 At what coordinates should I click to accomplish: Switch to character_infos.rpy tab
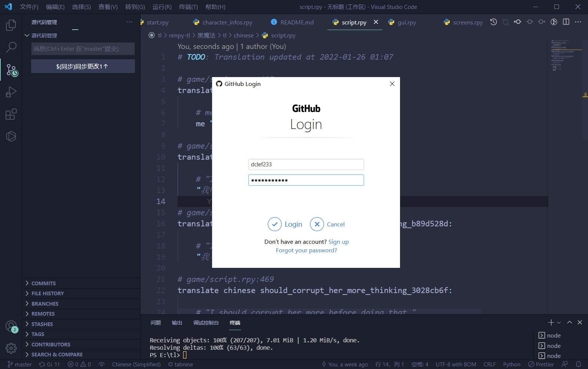point(222,22)
